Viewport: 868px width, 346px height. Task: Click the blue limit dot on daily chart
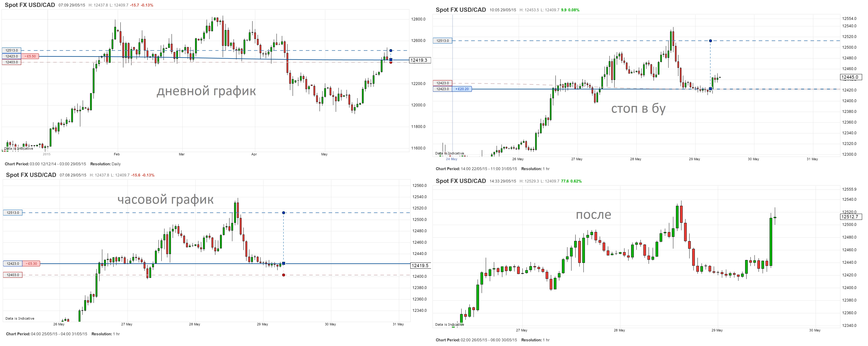click(x=391, y=51)
